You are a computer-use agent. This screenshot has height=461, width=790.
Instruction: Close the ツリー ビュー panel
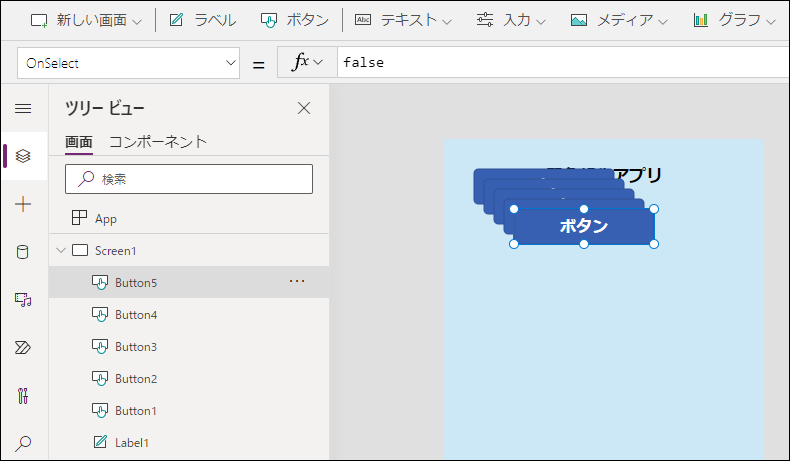pyautogui.click(x=304, y=108)
